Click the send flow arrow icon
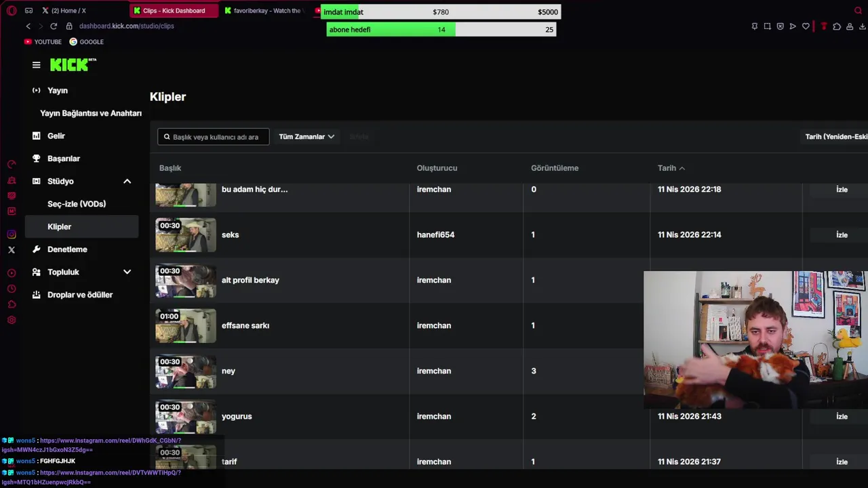This screenshot has width=868, height=488. pyautogui.click(x=793, y=26)
